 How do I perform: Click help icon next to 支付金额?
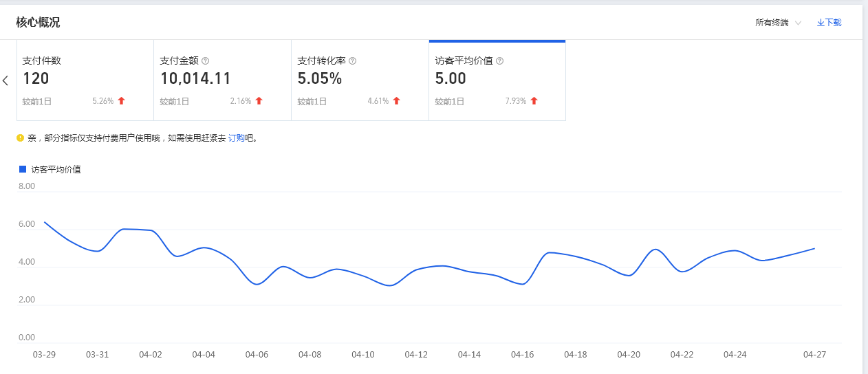(x=206, y=60)
